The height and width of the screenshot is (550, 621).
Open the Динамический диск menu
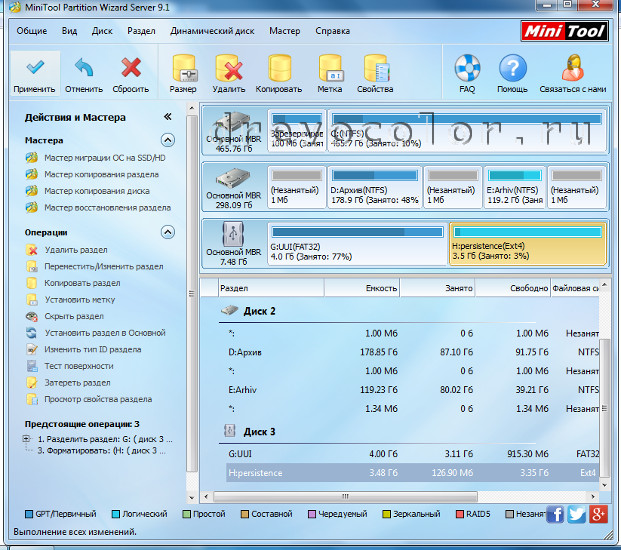point(212,31)
